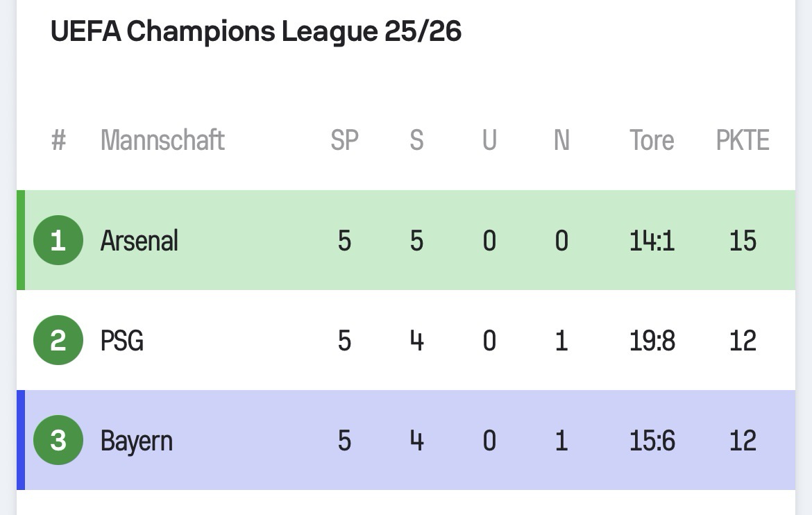The width and height of the screenshot is (812, 515).
Task: Click the green rank 3 badge
Action: (x=58, y=441)
